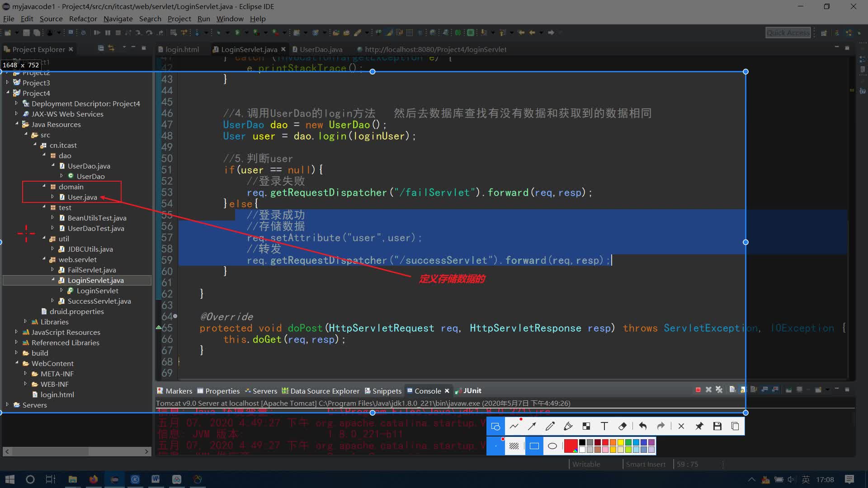The height and width of the screenshot is (488, 868).
Task: Open the Run button dropdown arrow
Action: tap(247, 33)
